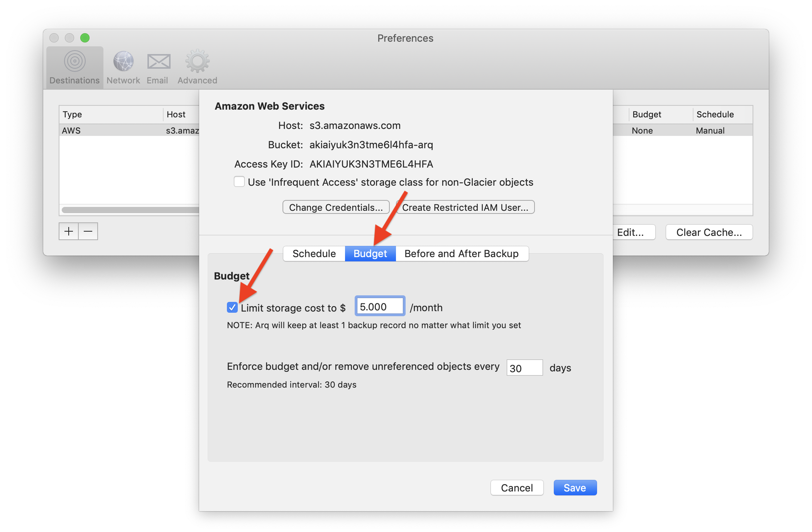This screenshot has height=532, width=812.
Task: Click the Host column header
Action: [x=181, y=114]
